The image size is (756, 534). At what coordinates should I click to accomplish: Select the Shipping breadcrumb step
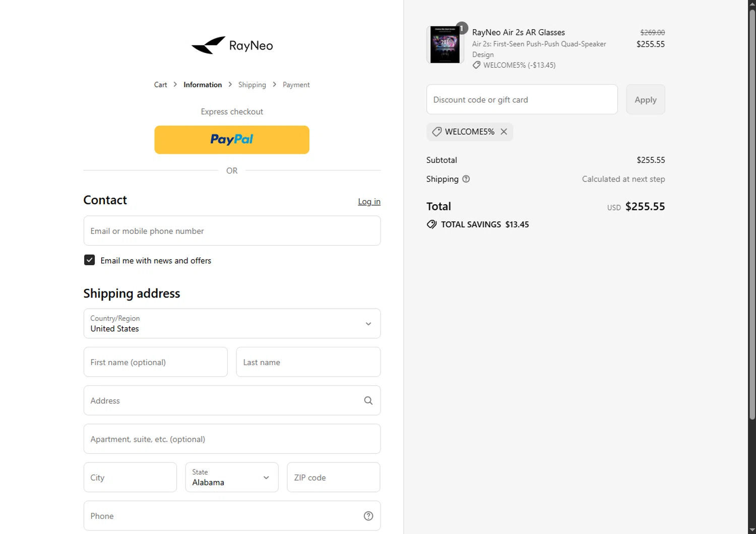pos(252,85)
